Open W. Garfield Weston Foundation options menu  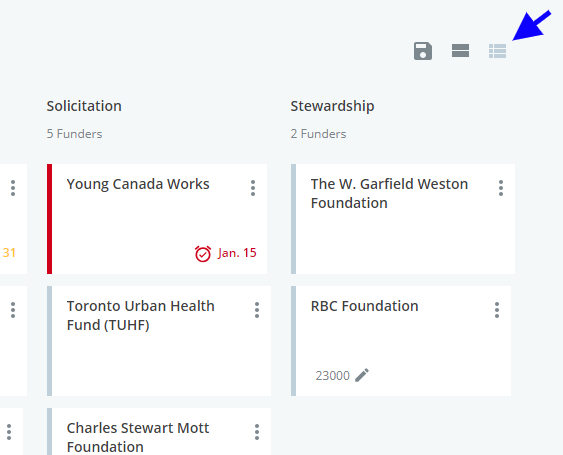(501, 188)
